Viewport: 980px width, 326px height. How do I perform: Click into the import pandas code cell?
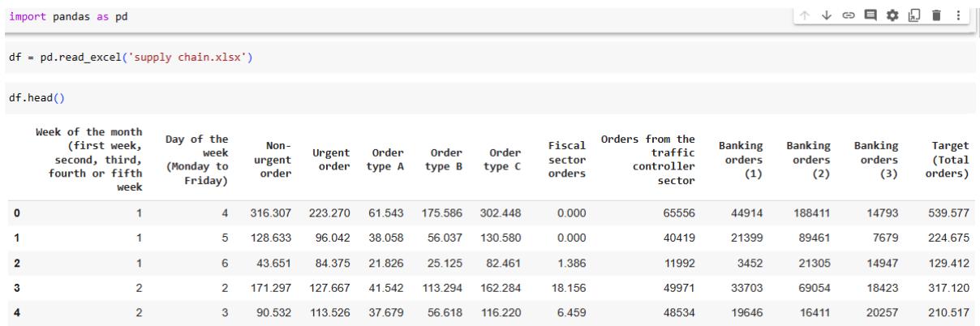point(325,17)
